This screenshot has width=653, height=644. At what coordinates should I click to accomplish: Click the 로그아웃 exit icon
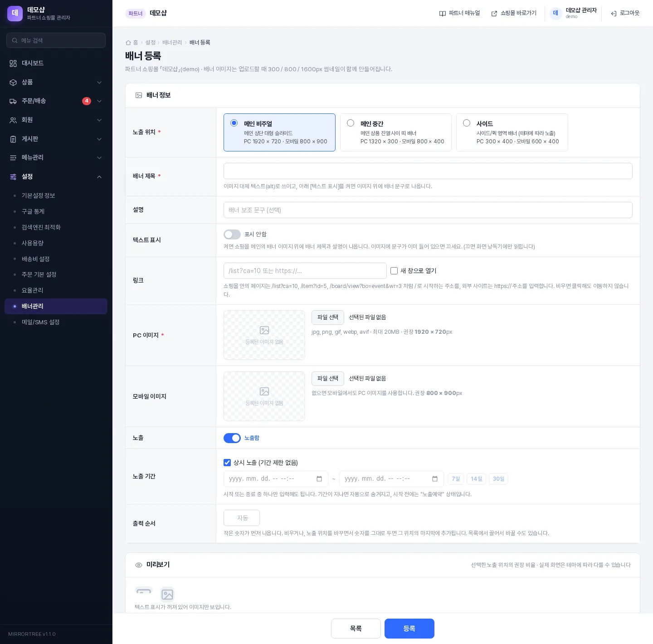(x=614, y=14)
